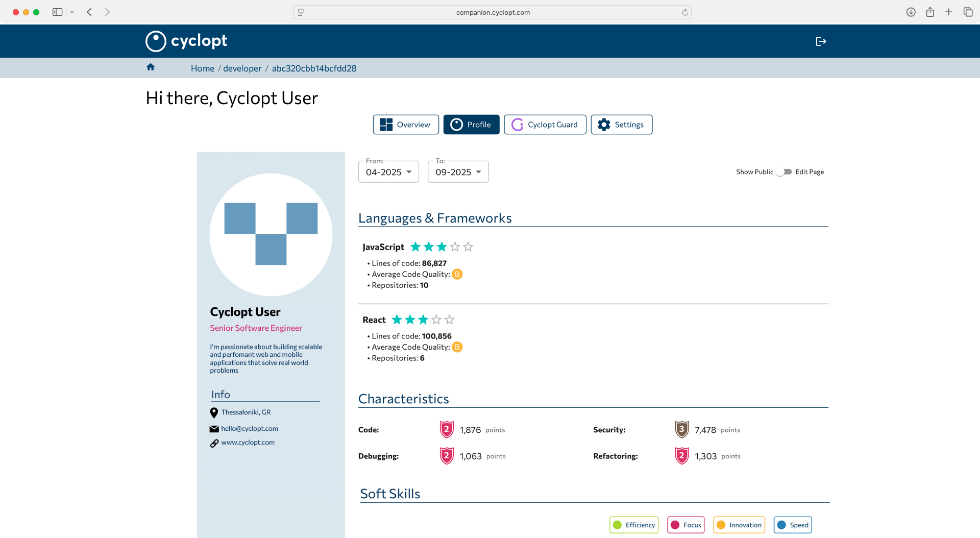Switch to the Overview tab
This screenshot has height=538, width=980.
[405, 125]
